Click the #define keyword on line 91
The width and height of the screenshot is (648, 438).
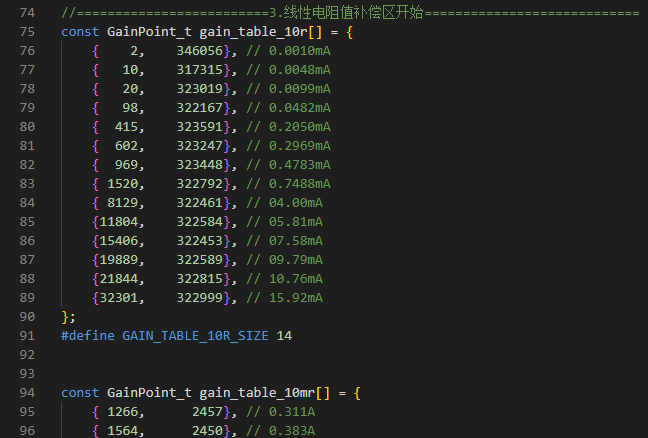(88, 336)
